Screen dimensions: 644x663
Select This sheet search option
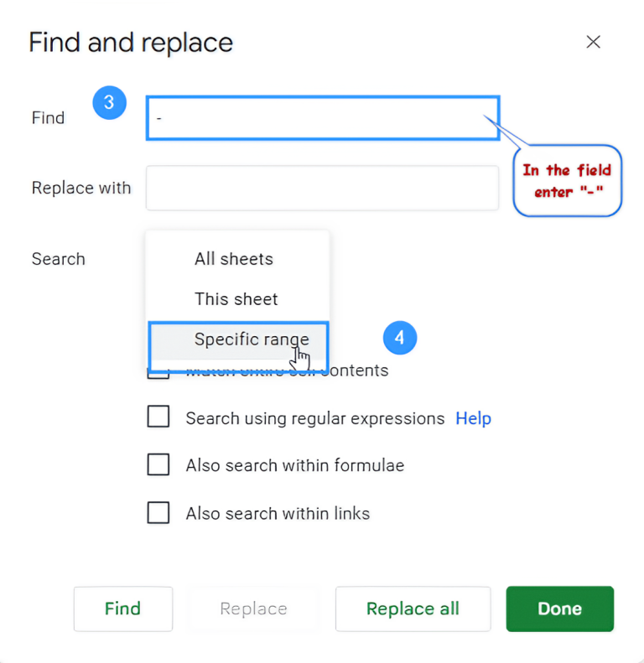[236, 299]
